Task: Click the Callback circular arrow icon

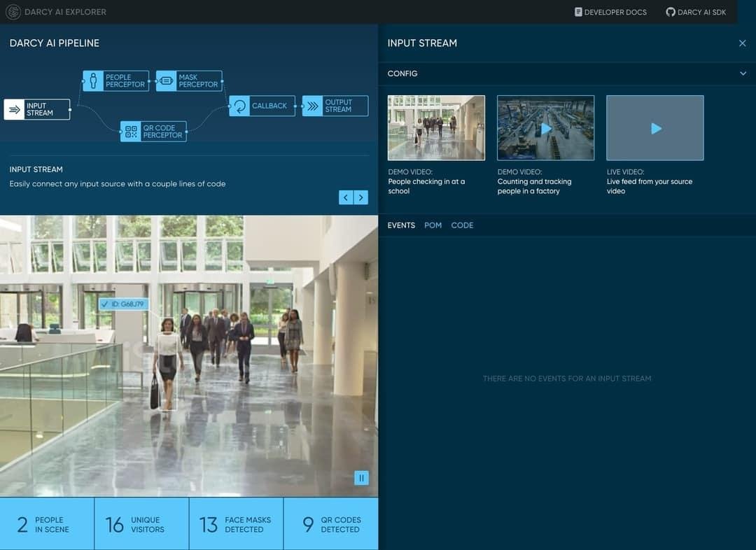Action: point(239,106)
